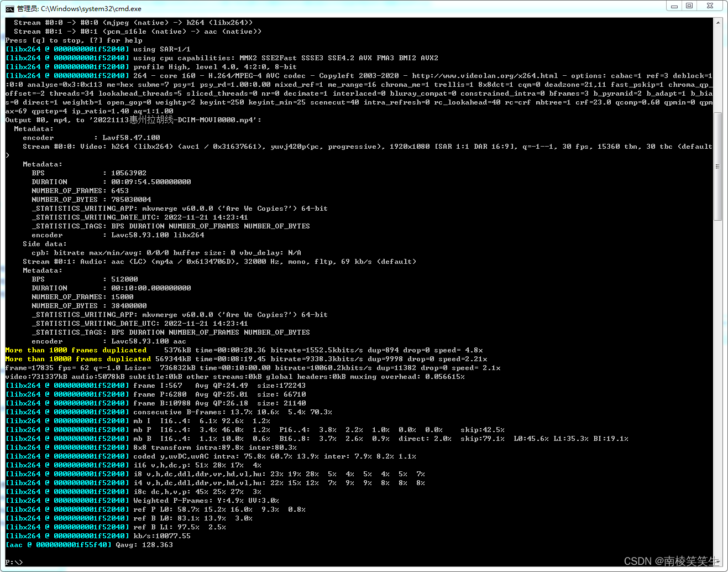The width and height of the screenshot is (728, 572).
Task: Minimize the cmd.exe window
Action: coord(674,6)
